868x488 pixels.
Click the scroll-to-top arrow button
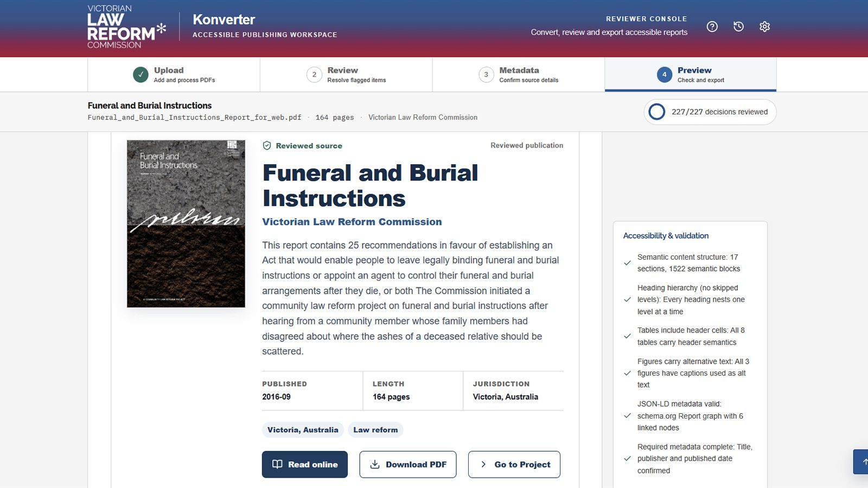861,462
